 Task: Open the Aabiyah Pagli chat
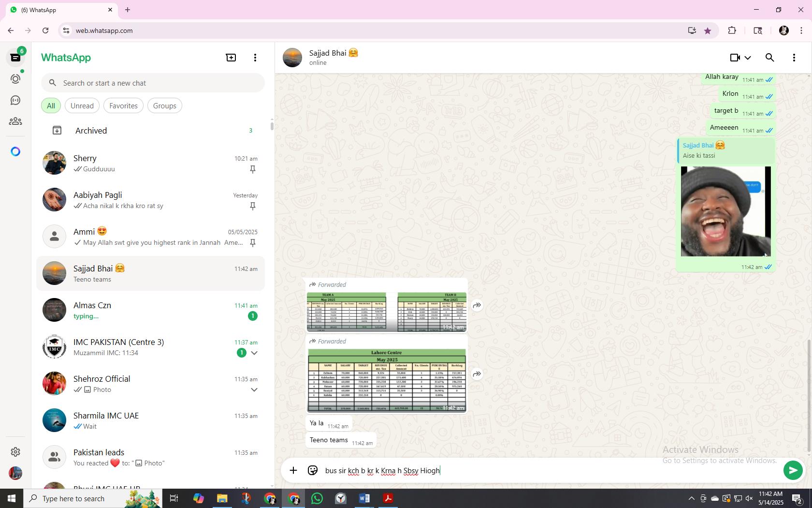tap(150, 200)
